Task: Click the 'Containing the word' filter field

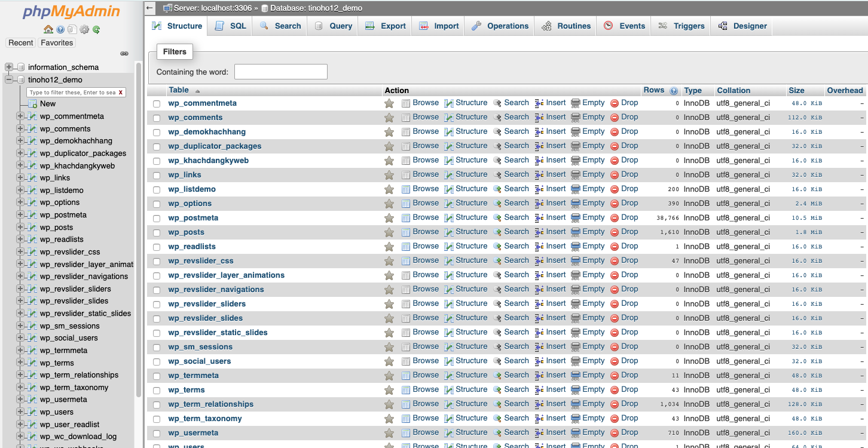Action: click(280, 71)
